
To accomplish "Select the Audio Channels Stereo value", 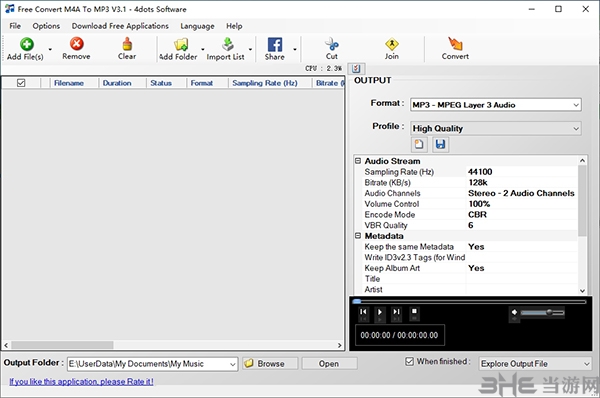I will tap(521, 193).
